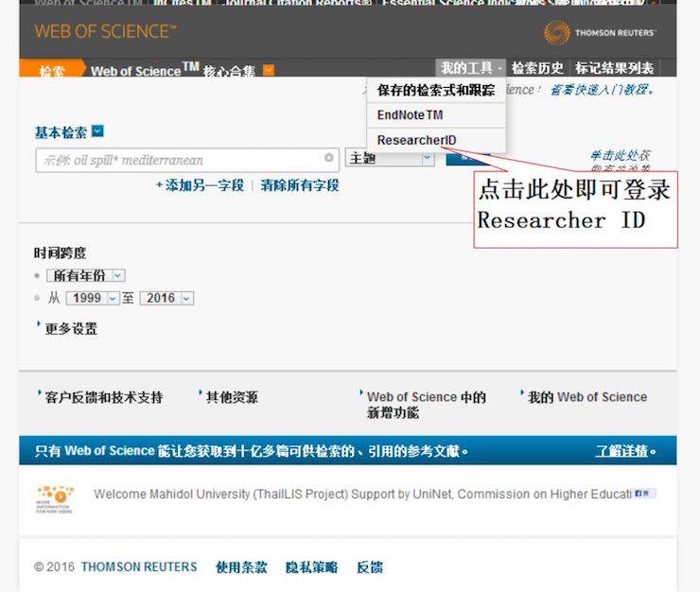Open 检索历史 search history
Image resolution: width=700 pixels, height=592 pixels.
537,68
